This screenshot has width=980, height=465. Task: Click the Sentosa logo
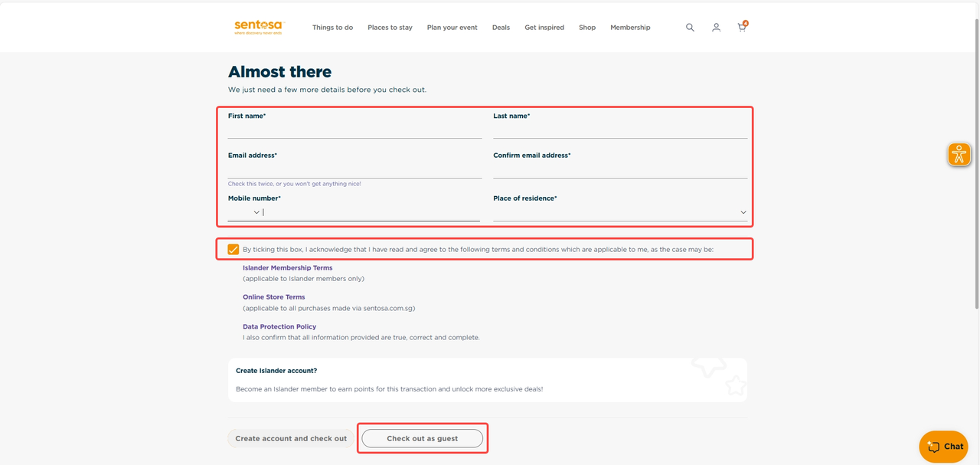pyautogui.click(x=258, y=28)
